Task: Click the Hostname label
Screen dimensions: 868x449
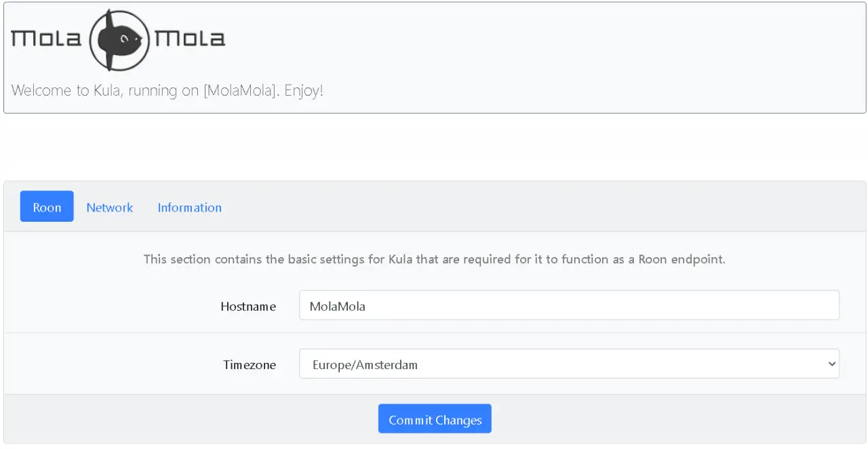Action: click(248, 307)
